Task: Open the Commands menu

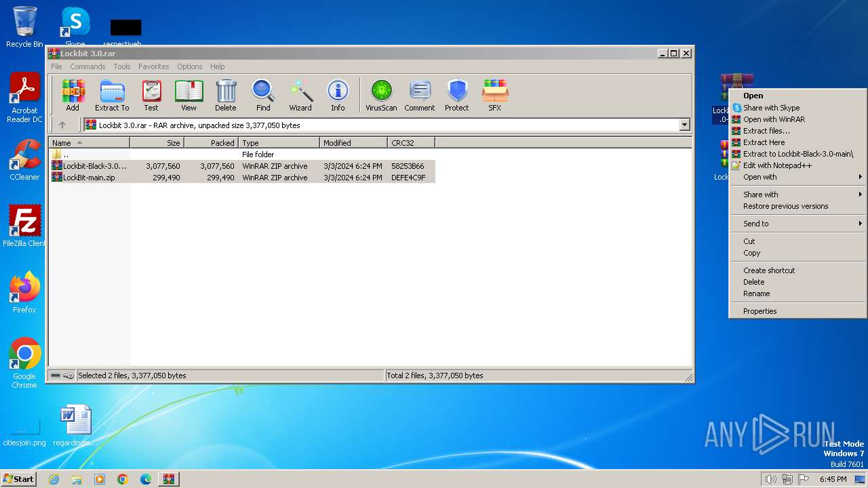Action: coord(87,66)
